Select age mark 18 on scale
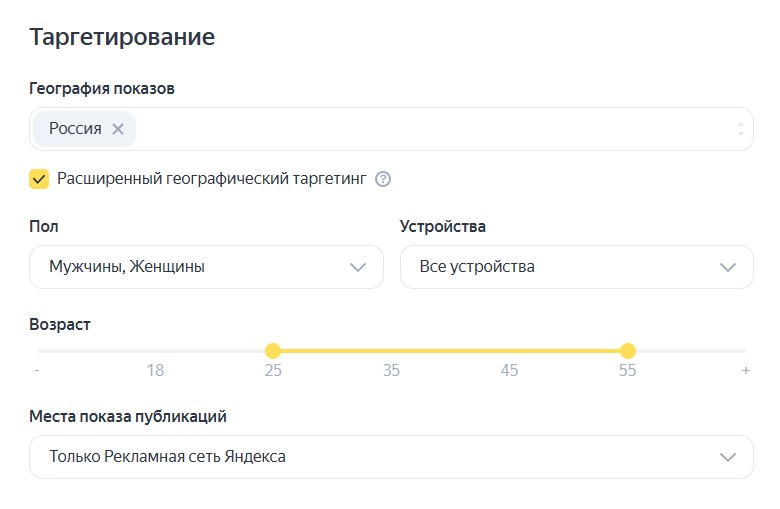This screenshot has height=509, width=780. tap(155, 371)
